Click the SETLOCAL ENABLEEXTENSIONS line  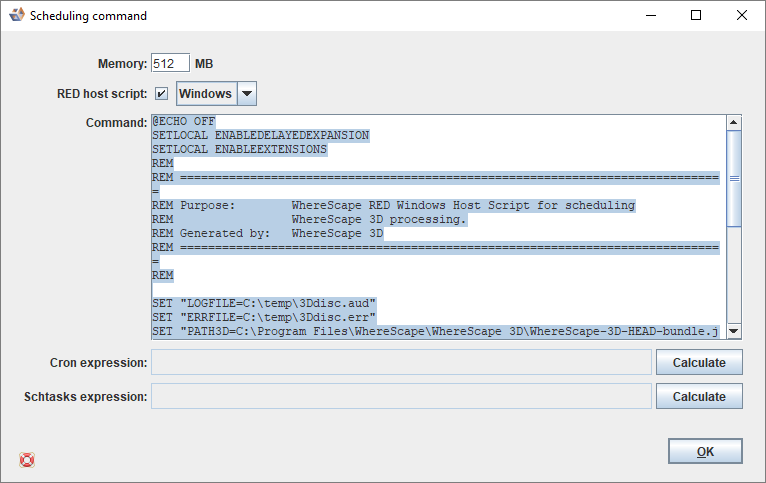[x=240, y=150]
